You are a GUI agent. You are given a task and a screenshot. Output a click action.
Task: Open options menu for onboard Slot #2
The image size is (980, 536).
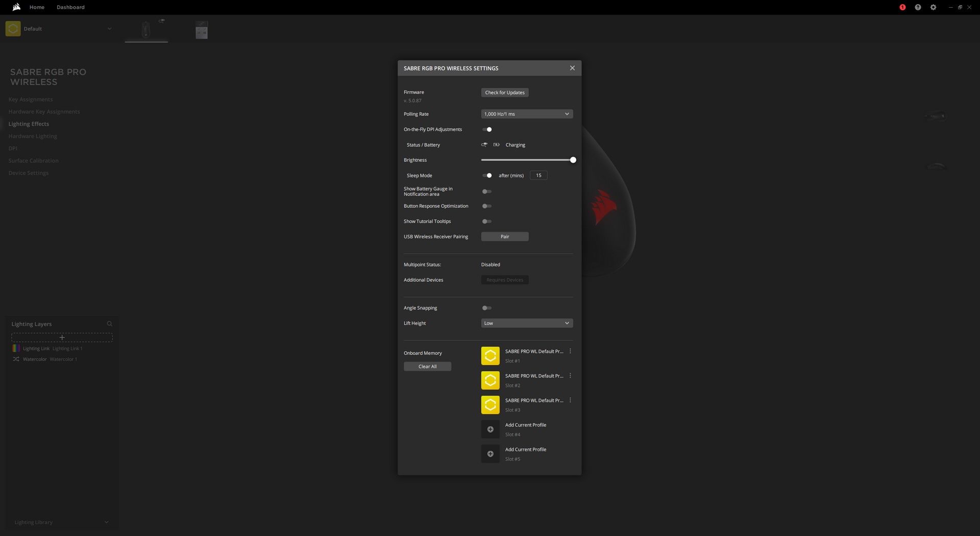pos(570,376)
